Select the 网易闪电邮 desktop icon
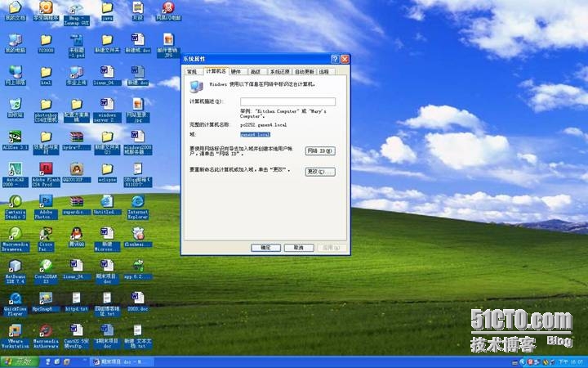Screen dimensions: 588x368 (x=168, y=11)
